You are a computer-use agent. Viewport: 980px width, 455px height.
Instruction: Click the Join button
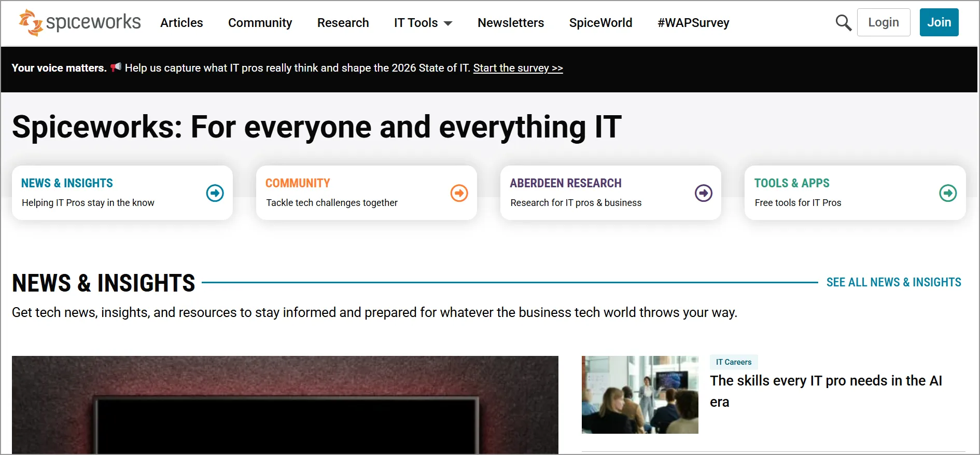point(939,22)
